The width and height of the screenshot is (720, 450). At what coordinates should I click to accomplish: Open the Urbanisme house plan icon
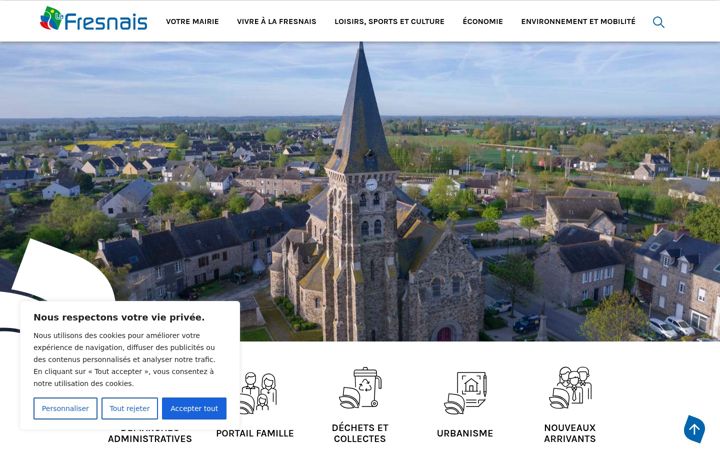[x=465, y=393]
